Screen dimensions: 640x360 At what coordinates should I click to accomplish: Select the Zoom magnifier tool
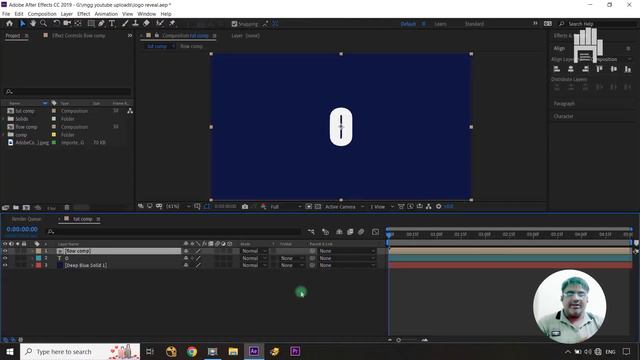click(x=43, y=24)
